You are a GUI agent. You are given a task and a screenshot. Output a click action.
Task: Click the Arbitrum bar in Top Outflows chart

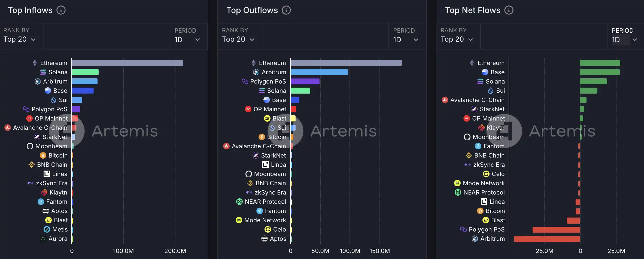click(x=319, y=72)
